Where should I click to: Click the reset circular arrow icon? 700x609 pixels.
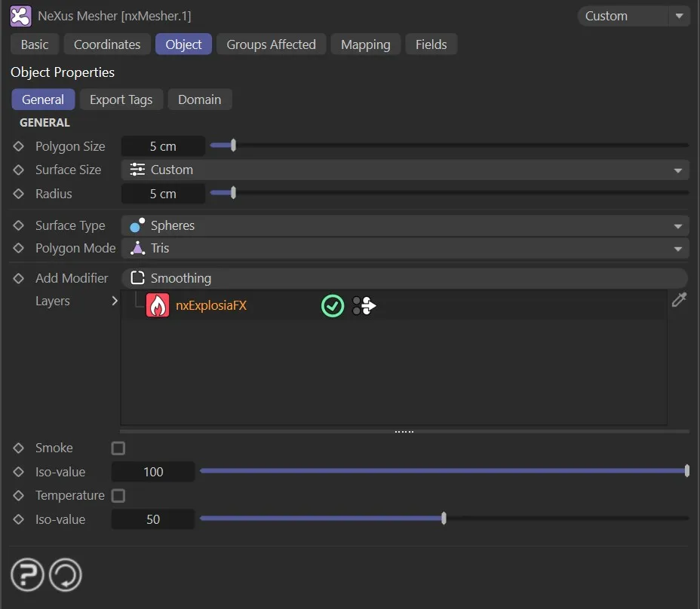(65, 577)
